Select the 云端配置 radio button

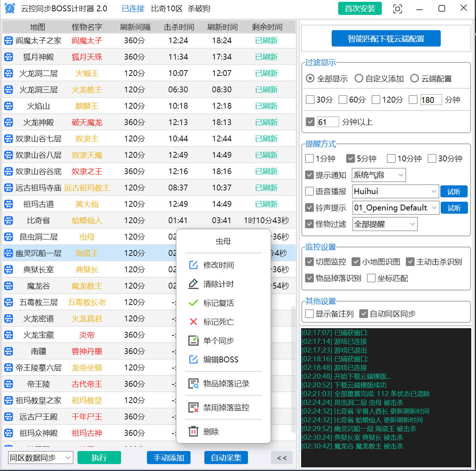(415, 78)
